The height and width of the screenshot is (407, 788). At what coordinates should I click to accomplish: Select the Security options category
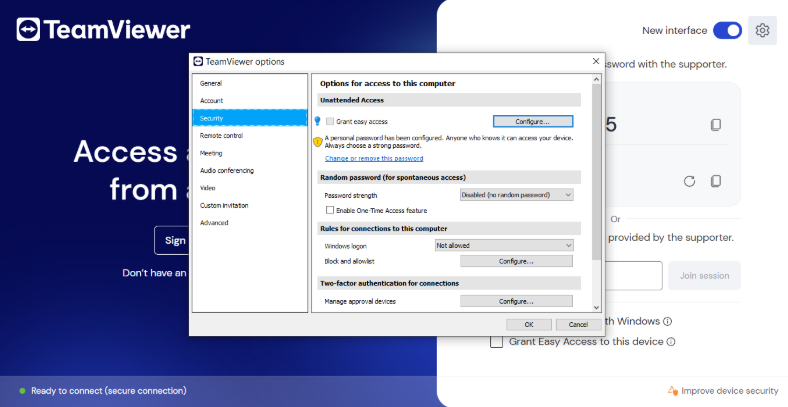pos(250,118)
